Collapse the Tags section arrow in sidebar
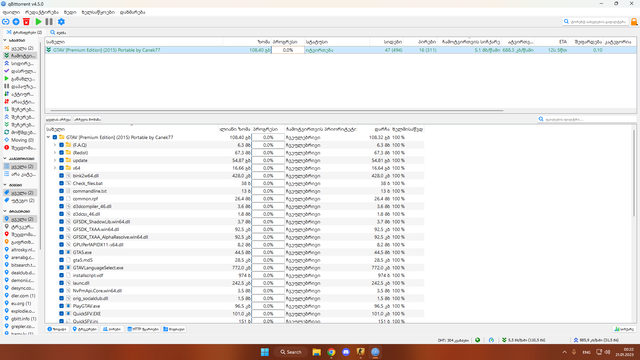This screenshot has width=640, height=360. click(5, 185)
